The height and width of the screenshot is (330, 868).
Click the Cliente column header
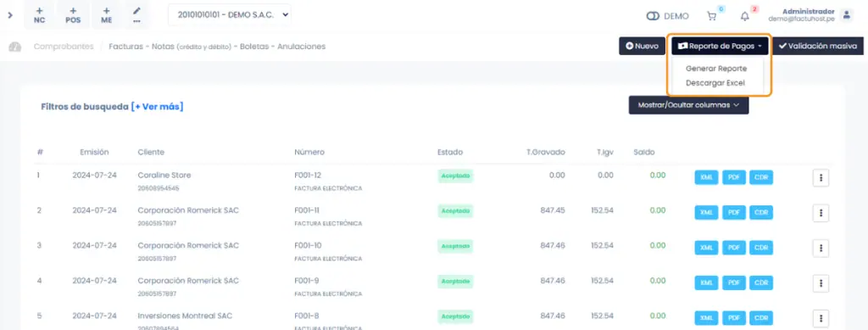pos(151,152)
